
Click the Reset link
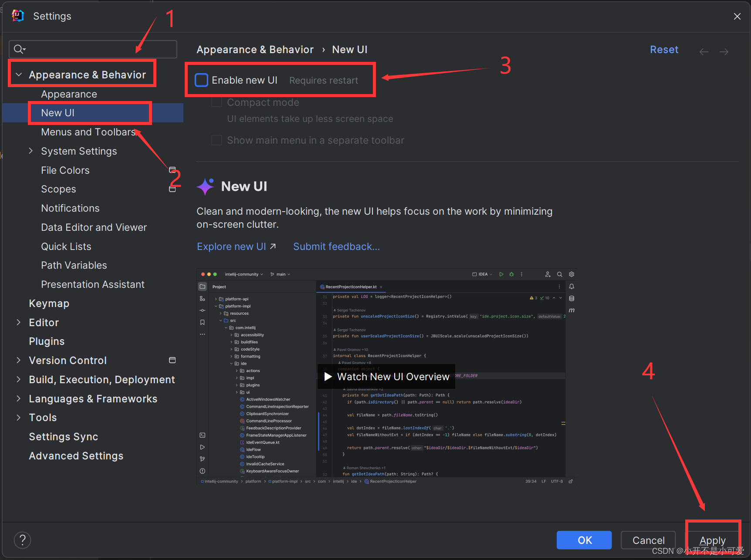point(664,50)
